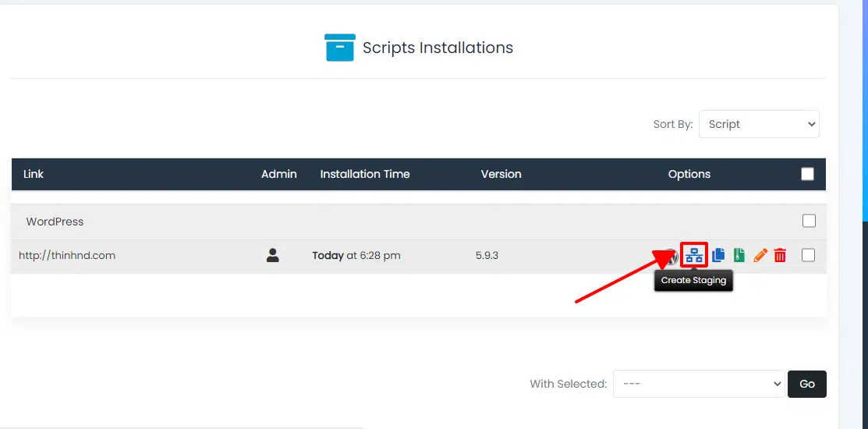This screenshot has width=868, height=429.
Task: Open the http://thinhnd.com link
Action: click(67, 255)
